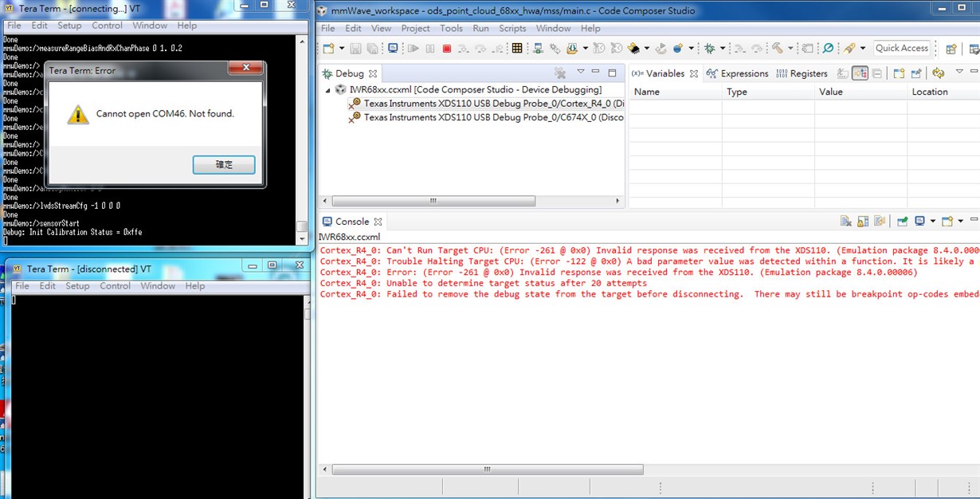980x499 pixels.
Task: Click the Build hammer icon
Action: 777,49
